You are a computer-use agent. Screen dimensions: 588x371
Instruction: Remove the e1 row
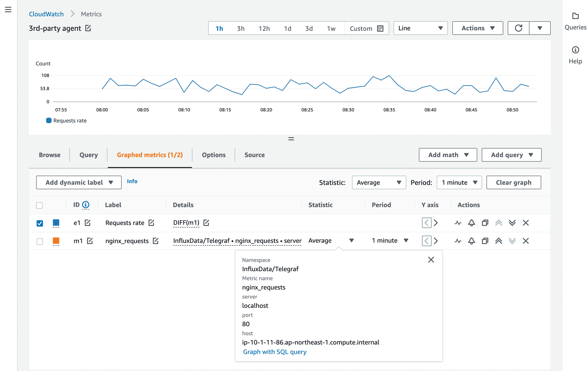click(x=526, y=223)
